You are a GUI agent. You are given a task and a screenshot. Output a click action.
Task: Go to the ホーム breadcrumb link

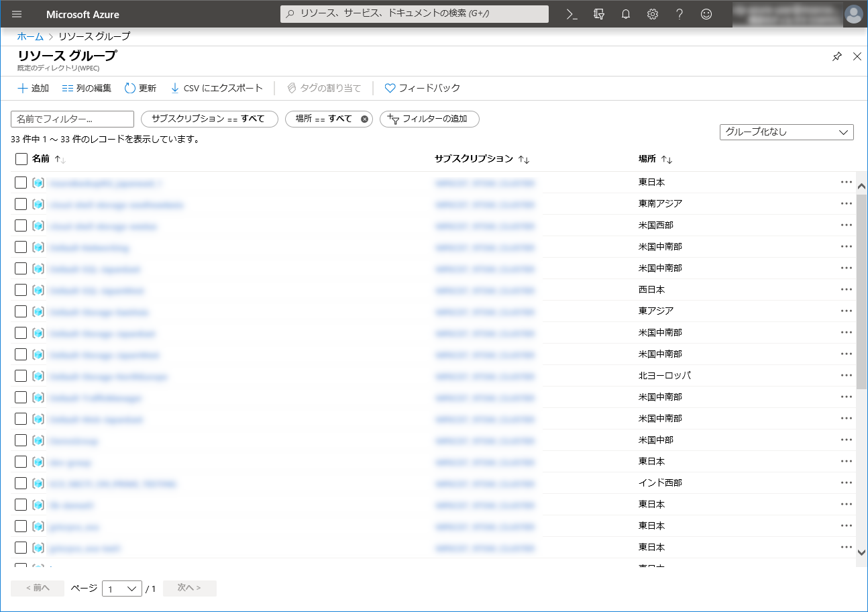point(30,36)
